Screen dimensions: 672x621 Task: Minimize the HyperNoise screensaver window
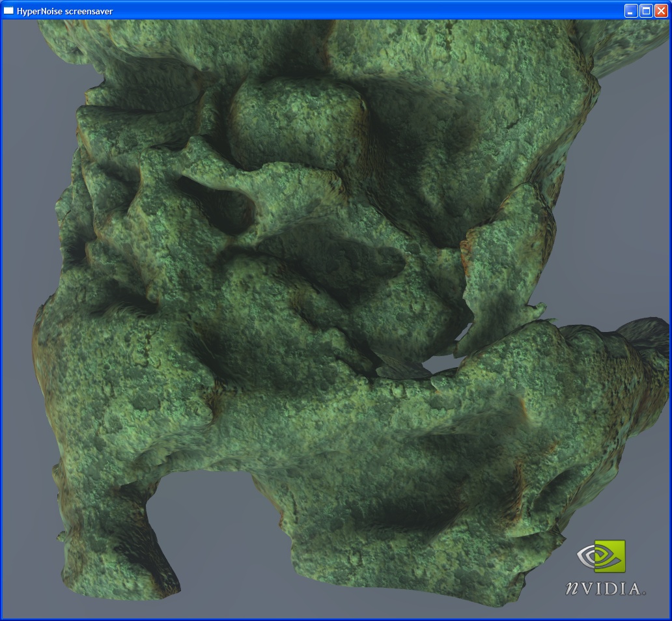[x=630, y=10]
